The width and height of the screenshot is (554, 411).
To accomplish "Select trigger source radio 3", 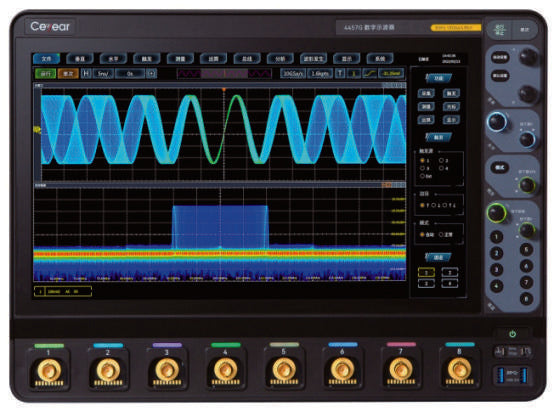I will pyautogui.click(x=422, y=168).
